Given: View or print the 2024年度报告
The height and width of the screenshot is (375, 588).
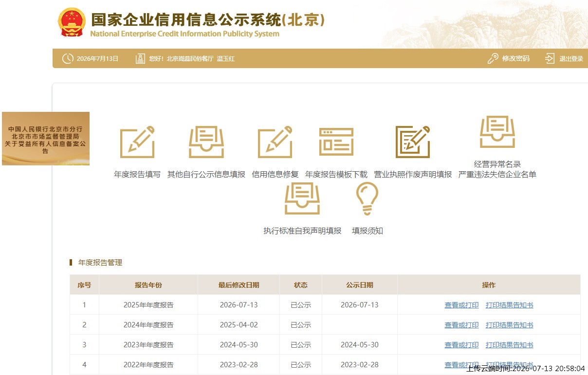Looking at the screenshot, I should coord(461,325).
